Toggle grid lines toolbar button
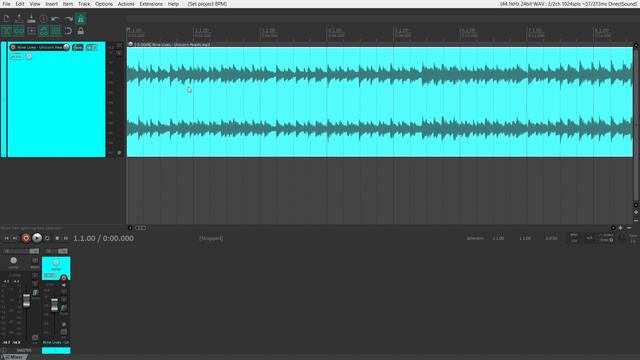Image resolution: width=640 pixels, height=360 pixels. (56, 31)
